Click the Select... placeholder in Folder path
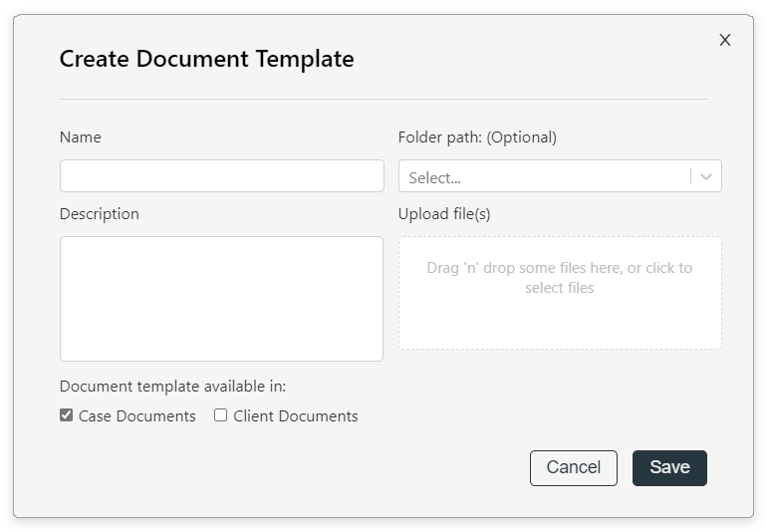Viewport: 765px width, 532px height. tap(434, 178)
